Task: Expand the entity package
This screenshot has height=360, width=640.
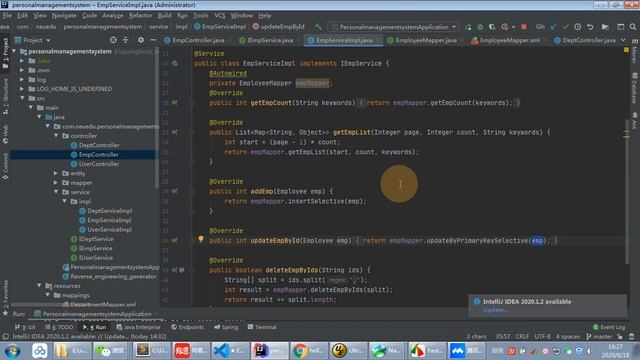Action: coord(56,173)
